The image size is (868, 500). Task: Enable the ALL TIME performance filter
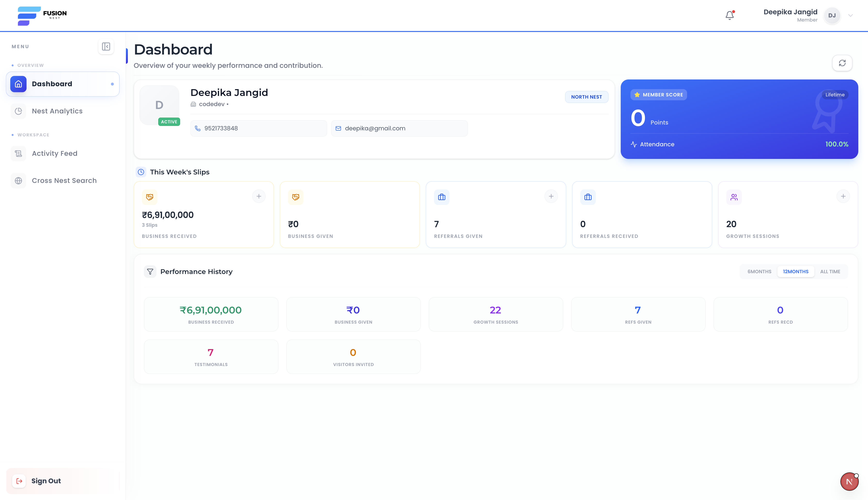click(x=830, y=271)
